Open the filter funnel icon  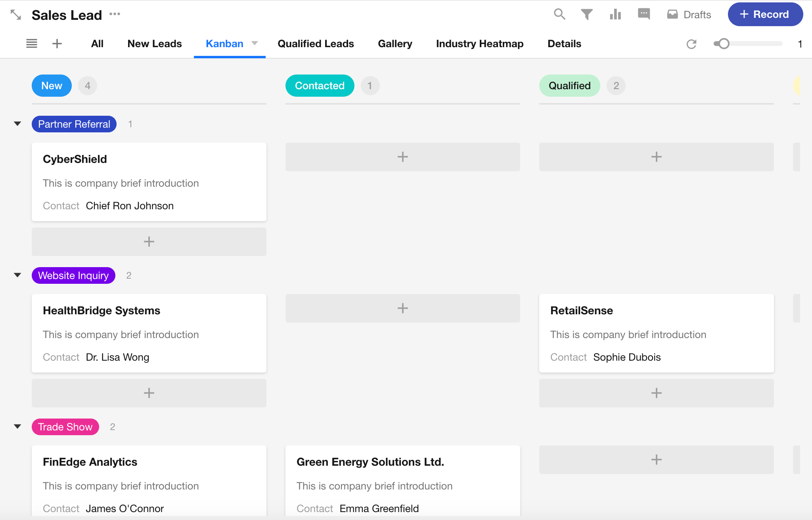(587, 15)
